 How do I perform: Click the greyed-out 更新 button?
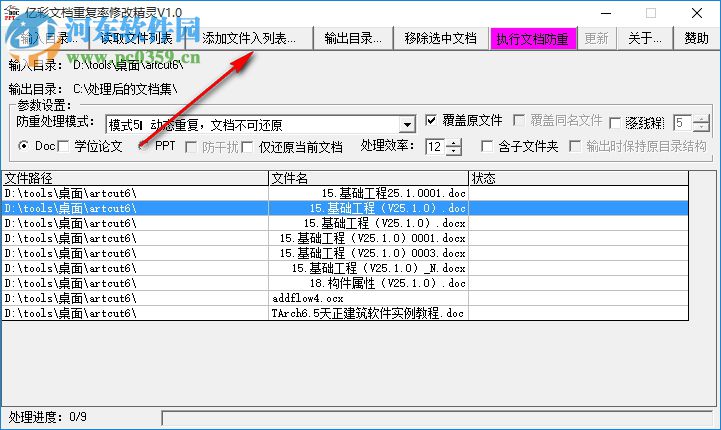[x=596, y=39]
